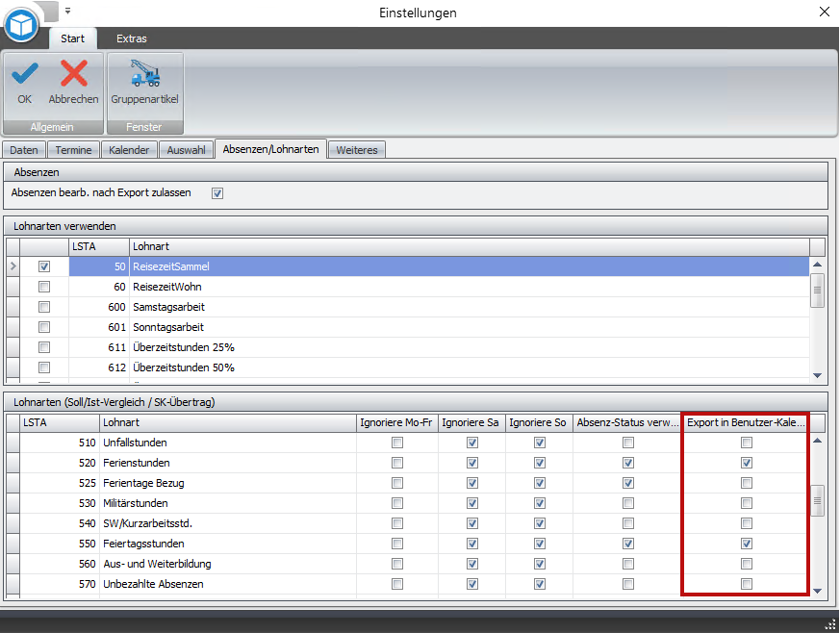The image size is (840, 633).
Task: Open Gruppenartikel crane icon
Action: (144, 73)
